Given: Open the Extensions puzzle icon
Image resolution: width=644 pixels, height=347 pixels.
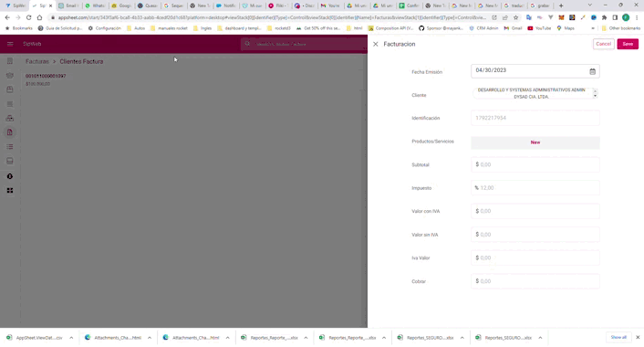Looking at the screenshot, I should [x=604, y=17].
